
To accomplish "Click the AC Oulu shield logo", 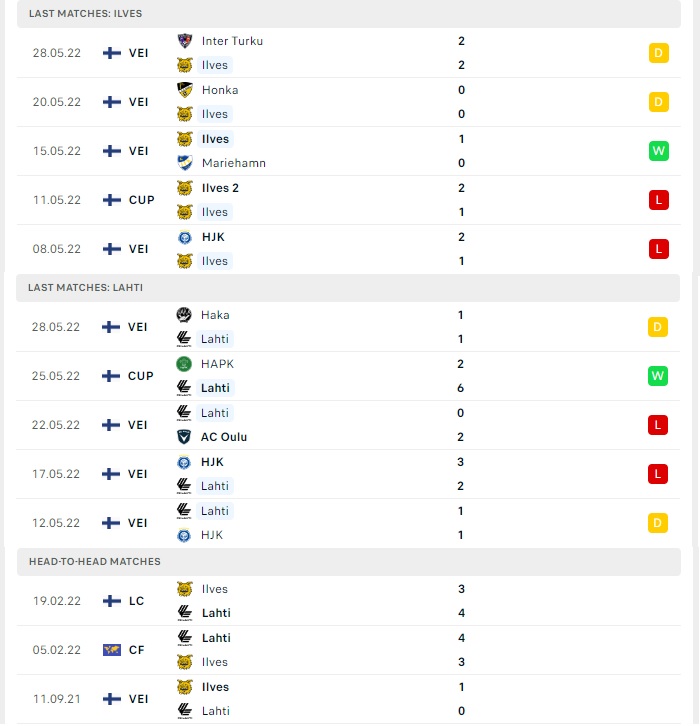I will (x=184, y=437).
